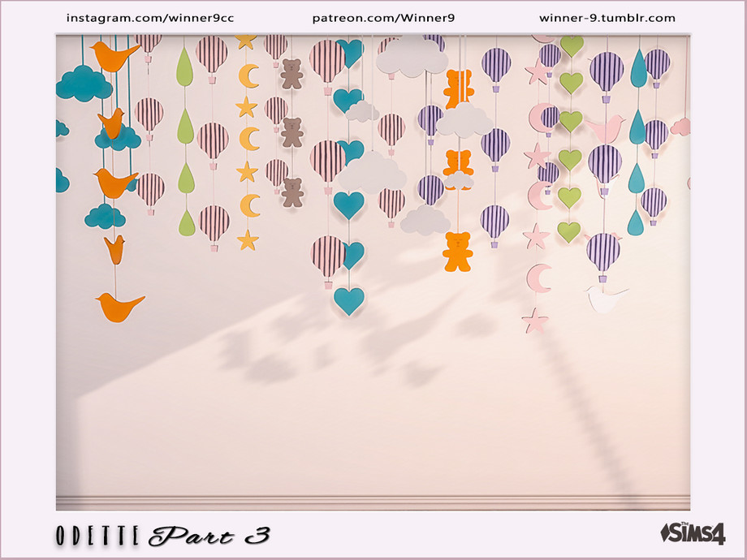
Task: Select the lowest pink star
Action: [x=534, y=321]
